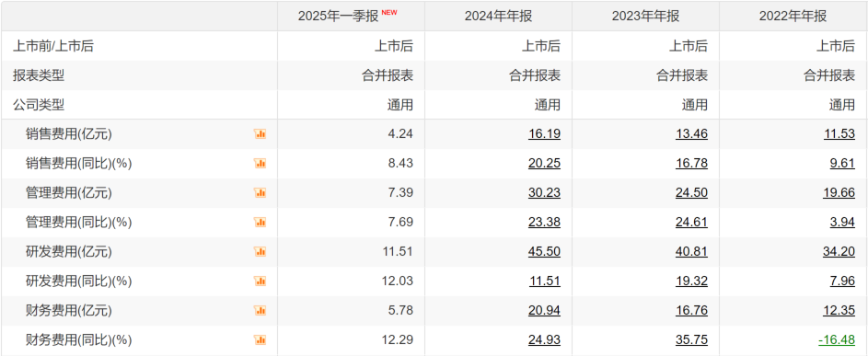The image size is (868, 356).
Task: Open the 30.23 management expense link
Action: pyautogui.click(x=544, y=192)
